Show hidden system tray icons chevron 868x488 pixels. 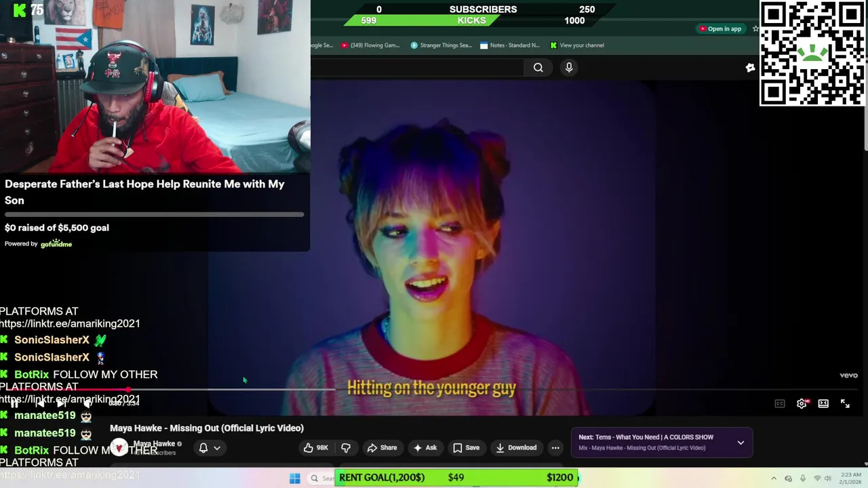click(x=774, y=478)
